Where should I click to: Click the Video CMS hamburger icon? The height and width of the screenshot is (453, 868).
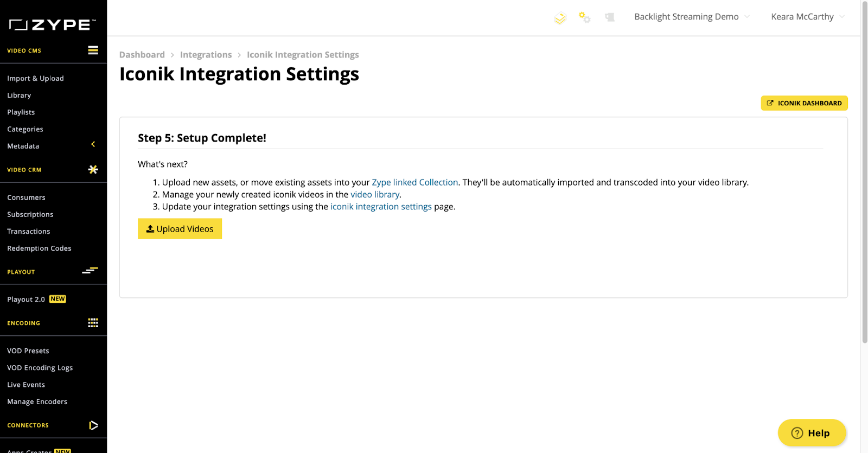93,50
